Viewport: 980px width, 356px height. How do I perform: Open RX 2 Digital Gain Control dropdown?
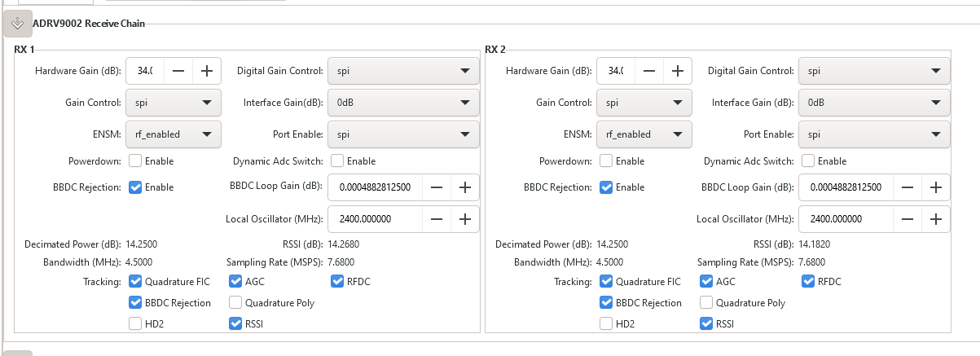pos(874,71)
